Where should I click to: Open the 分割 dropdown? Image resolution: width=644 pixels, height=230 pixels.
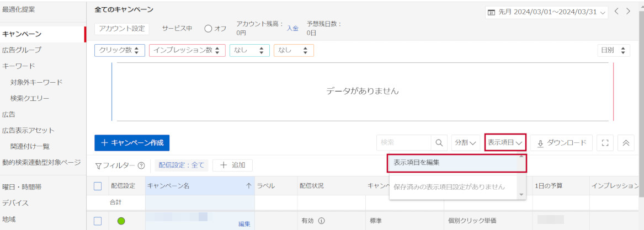click(x=466, y=142)
